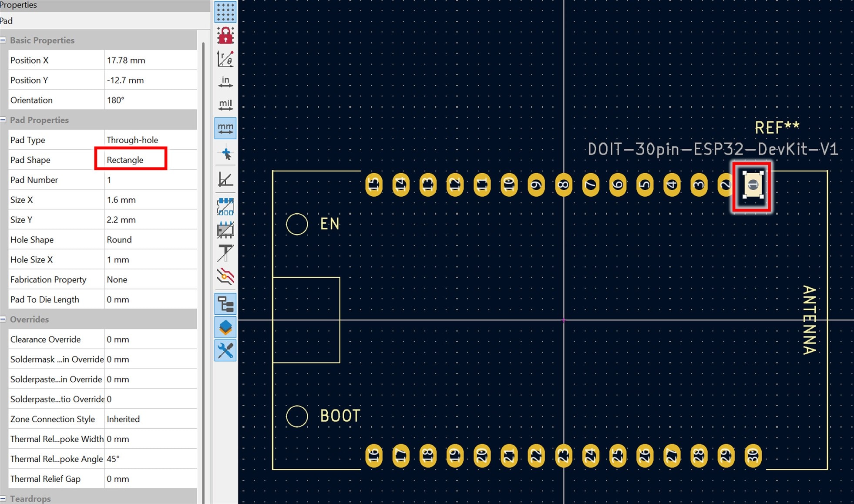Toggle properties manager wrench icon
Viewport: 854px width, 504px height.
click(225, 350)
